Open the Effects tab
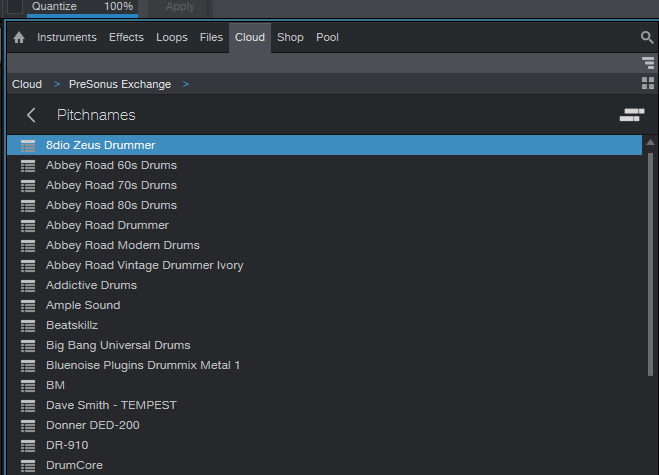The width and height of the screenshot is (659, 475). [126, 37]
